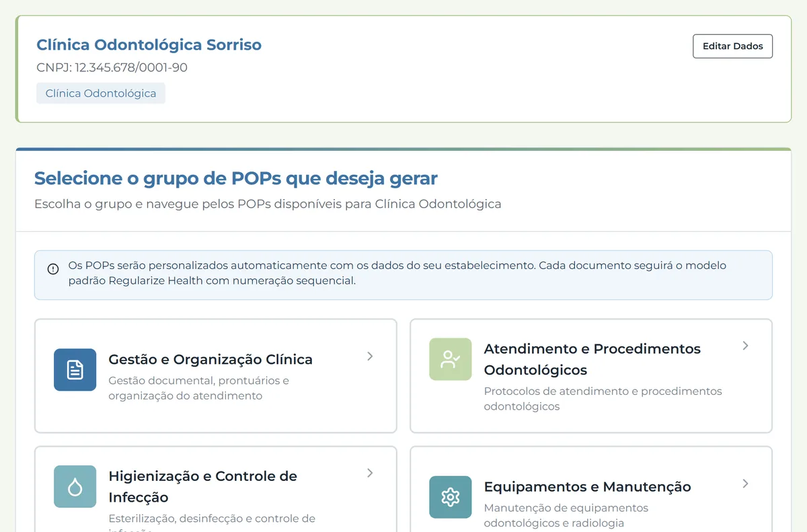
Task: Click 'Protocolos de atendimento e procedimentos' description
Action: coord(603,399)
